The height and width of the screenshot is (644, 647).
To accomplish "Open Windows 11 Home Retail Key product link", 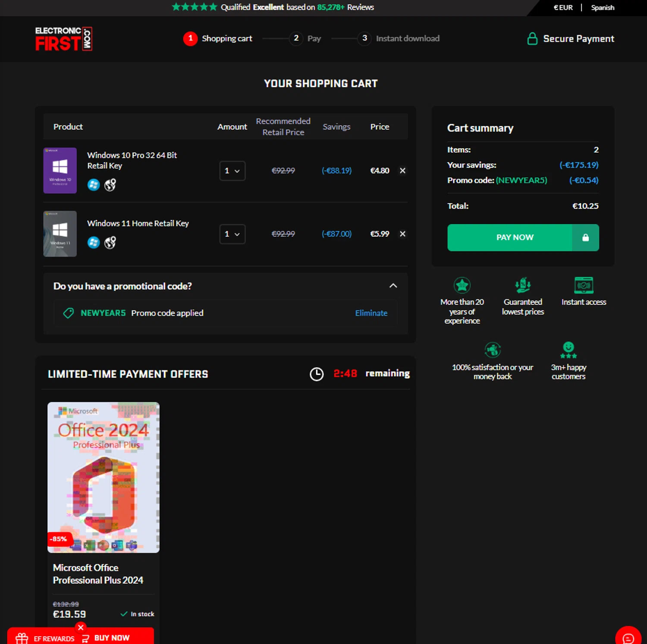I will [x=138, y=223].
